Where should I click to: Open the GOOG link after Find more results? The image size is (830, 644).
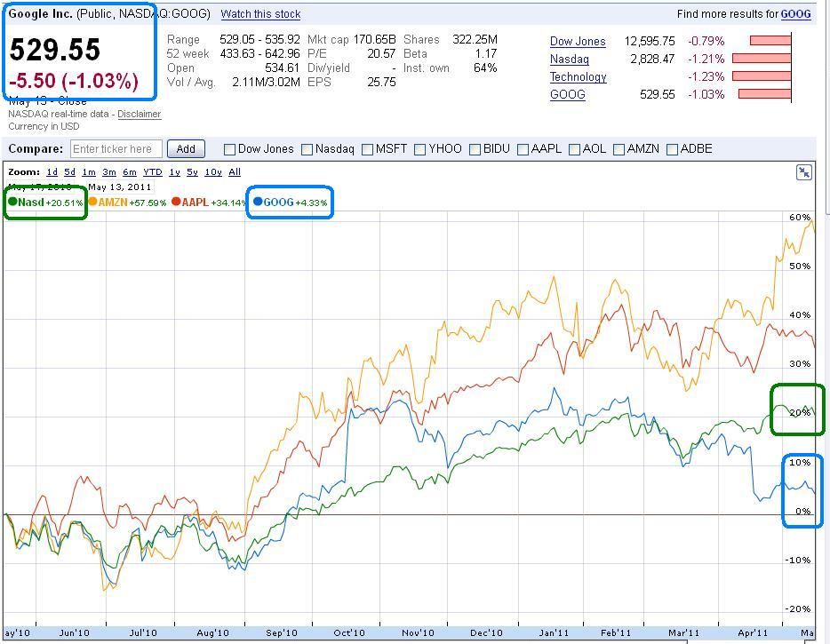pos(795,14)
